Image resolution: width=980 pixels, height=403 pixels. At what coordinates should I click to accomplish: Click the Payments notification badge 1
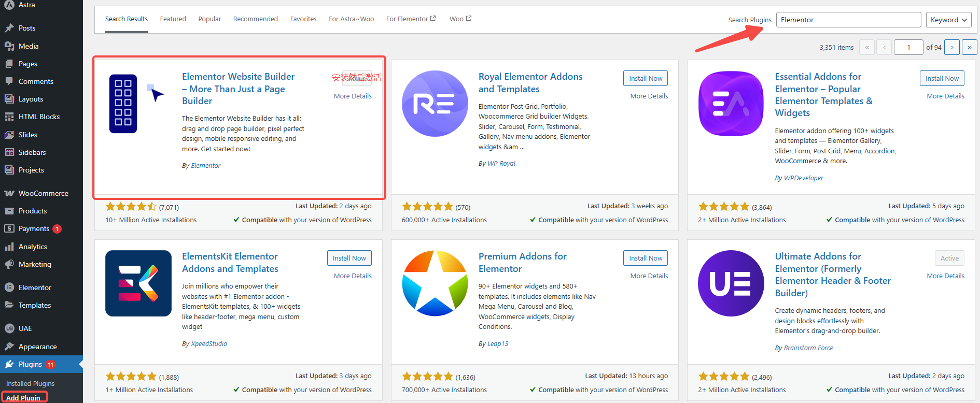coord(57,229)
